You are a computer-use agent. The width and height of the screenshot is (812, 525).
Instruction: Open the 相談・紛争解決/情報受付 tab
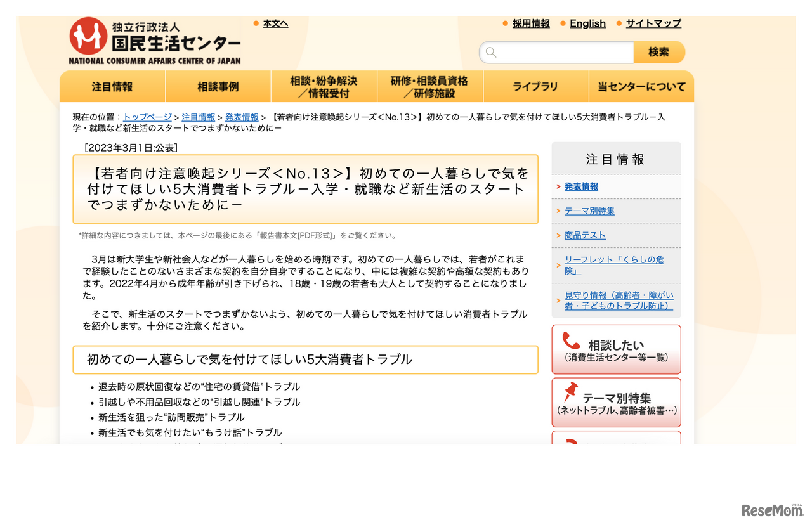tap(324, 87)
